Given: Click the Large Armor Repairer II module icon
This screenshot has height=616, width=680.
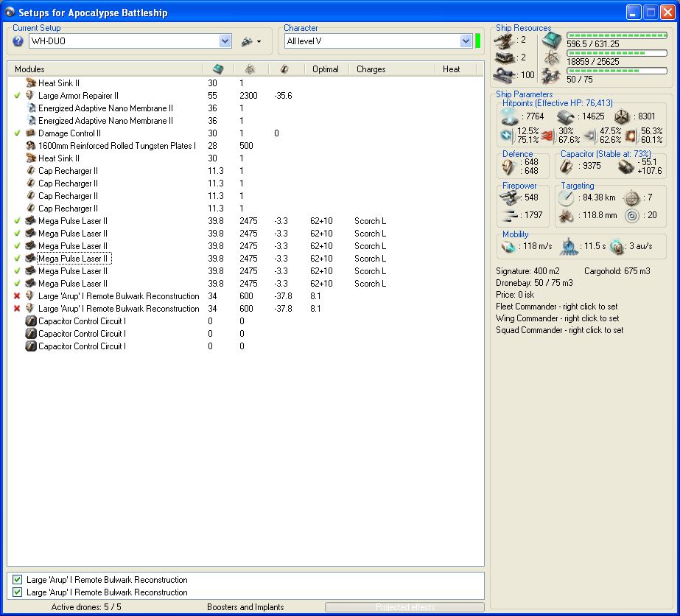Looking at the screenshot, I should click(x=31, y=96).
